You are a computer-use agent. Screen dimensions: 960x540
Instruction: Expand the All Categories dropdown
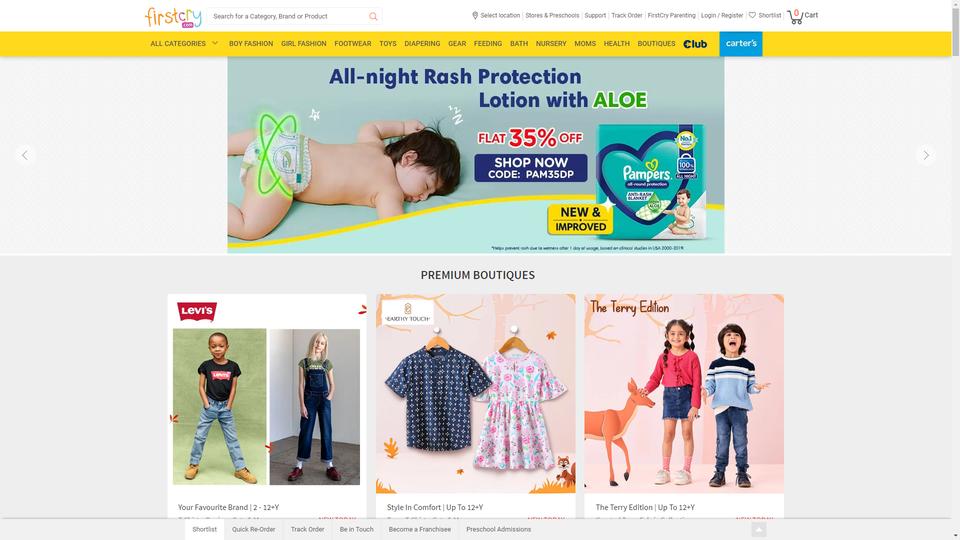(x=184, y=44)
